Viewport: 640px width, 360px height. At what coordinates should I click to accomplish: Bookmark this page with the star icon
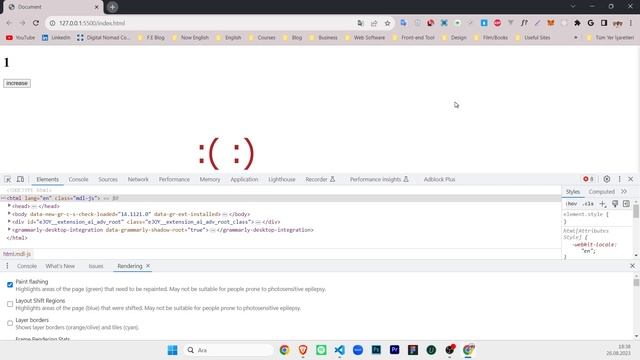(x=387, y=23)
